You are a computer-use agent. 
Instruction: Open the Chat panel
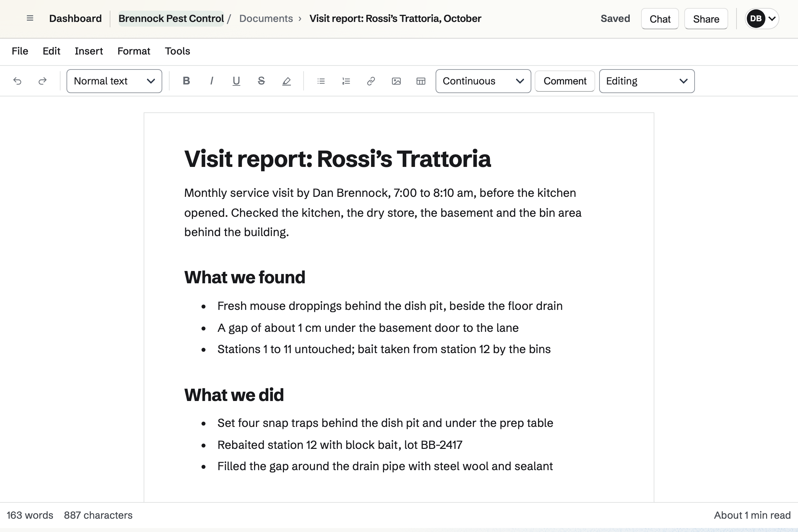click(660, 19)
